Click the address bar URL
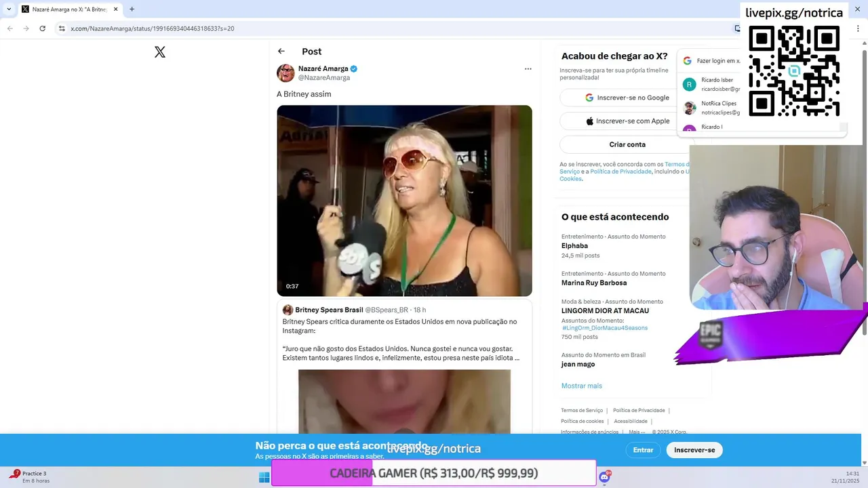The image size is (868, 488). click(153, 28)
